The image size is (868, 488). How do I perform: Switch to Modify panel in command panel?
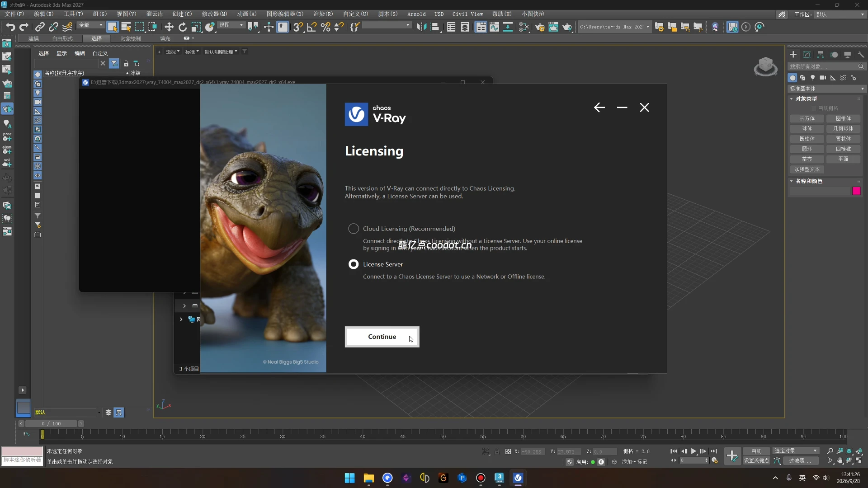(x=807, y=55)
